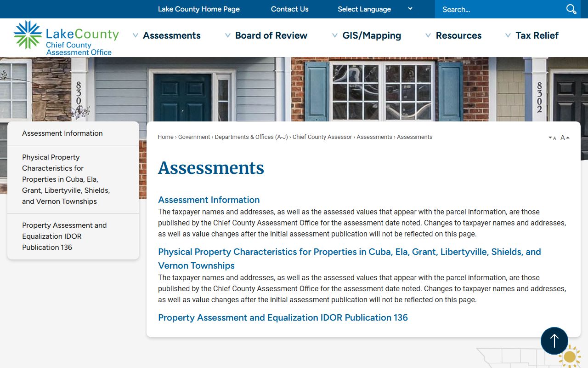Click Home in the breadcrumb
Screen dimensions: 588x368
click(x=165, y=137)
